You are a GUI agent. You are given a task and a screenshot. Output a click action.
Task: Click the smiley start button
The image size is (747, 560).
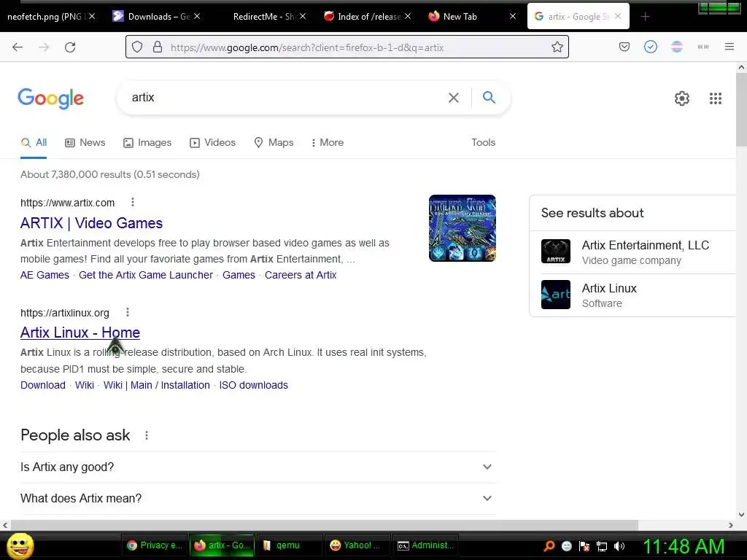pyautogui.click(x=20, y=545)
